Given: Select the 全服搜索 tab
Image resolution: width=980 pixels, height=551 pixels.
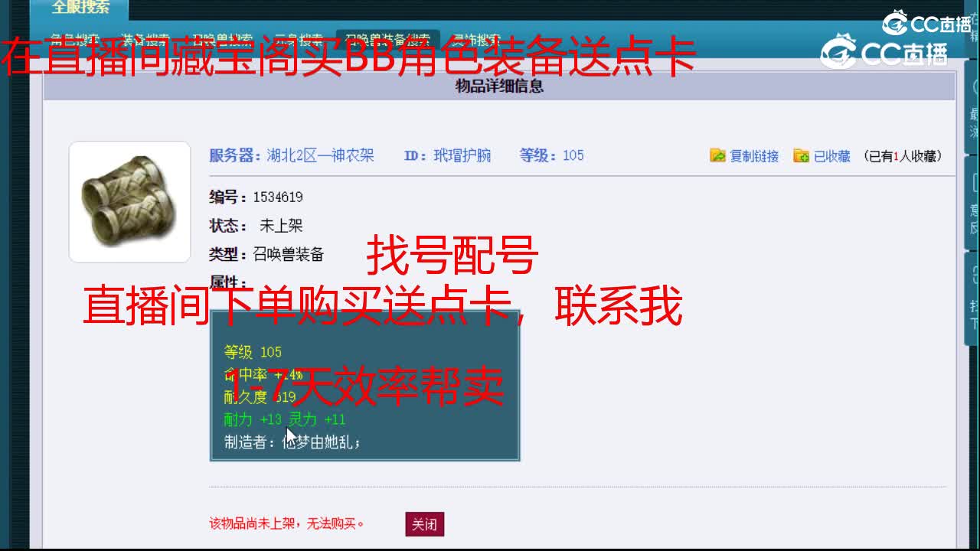Looking at the screenshot, I should tap(79, 8).
